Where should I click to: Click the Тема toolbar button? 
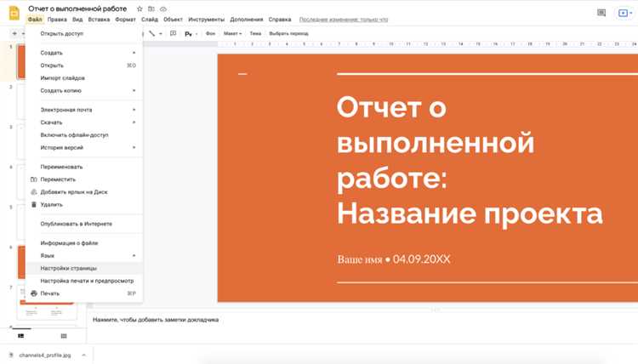pos(255,34)
